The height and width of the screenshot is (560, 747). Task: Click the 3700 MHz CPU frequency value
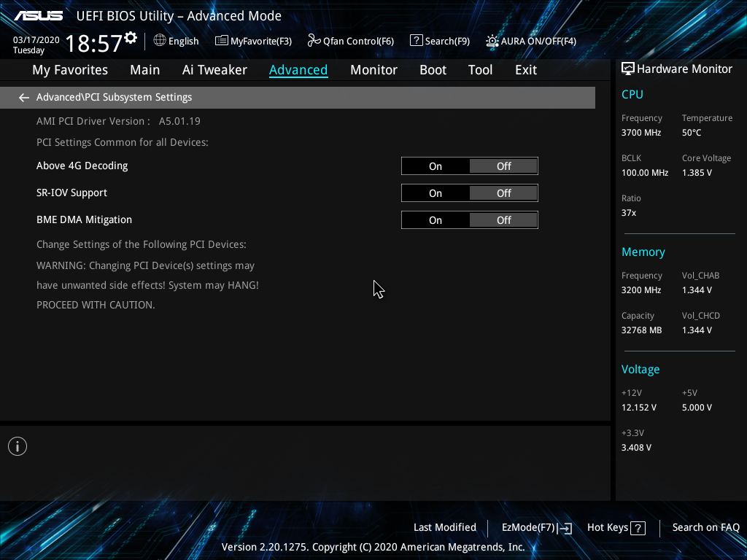point(640,133)
